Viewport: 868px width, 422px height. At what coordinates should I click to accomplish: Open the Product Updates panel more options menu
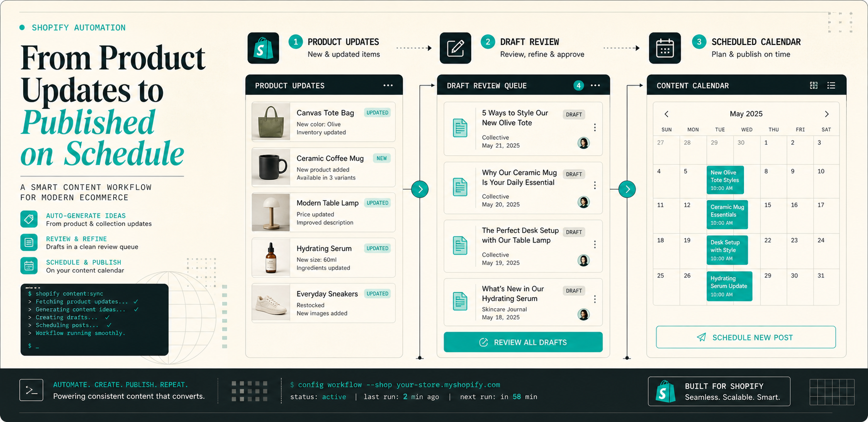(388, 85)
